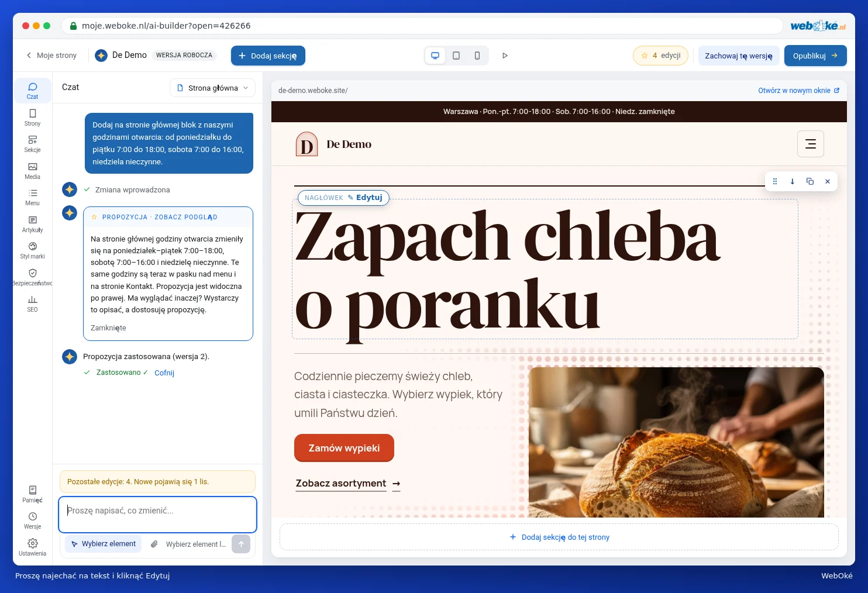
Task: Click Wybierz element button in chat
Action: (104, 544)
